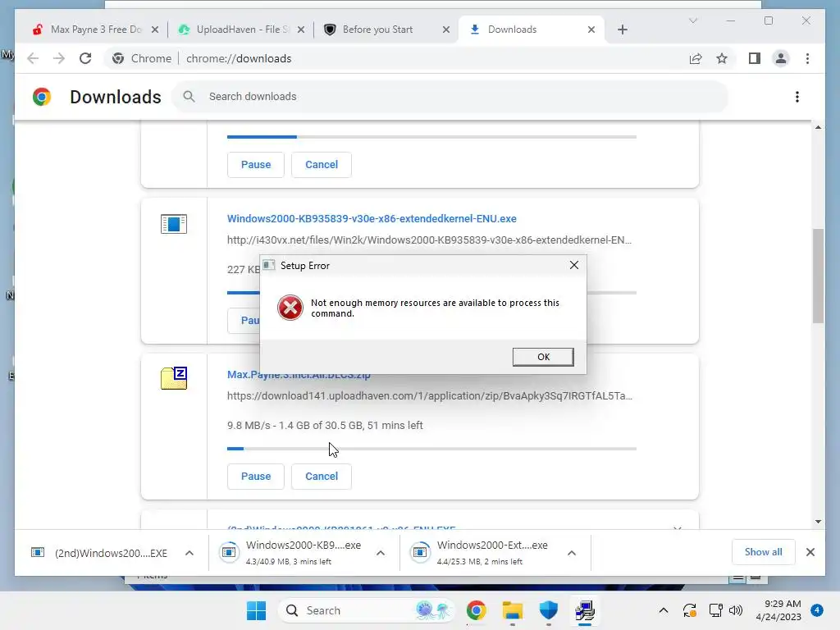Image resolution: width=840 pixels, height=630 pixels.
Task: Open Windows2000-KB935839 extendedkernel file link
Action: 372,218
